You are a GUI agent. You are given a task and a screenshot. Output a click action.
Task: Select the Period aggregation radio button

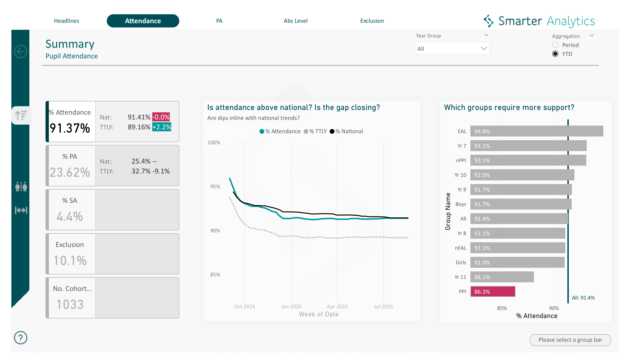(556, 45)
